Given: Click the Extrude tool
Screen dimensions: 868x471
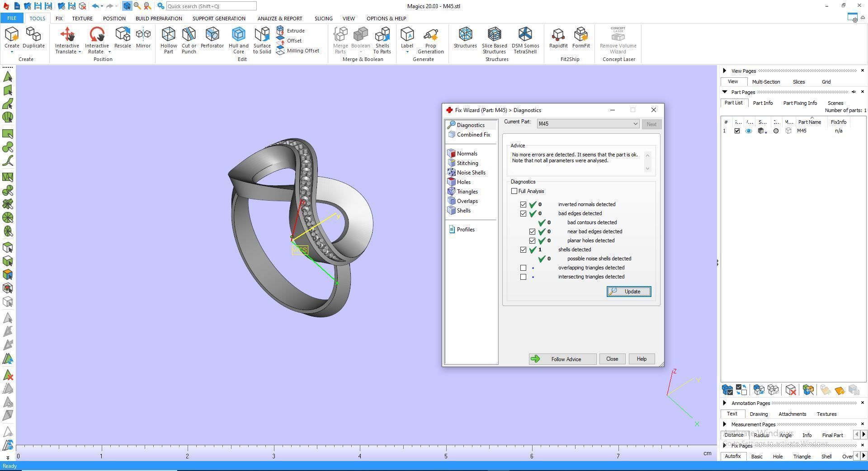Looking at the screenshot, I should pos(290,31).
